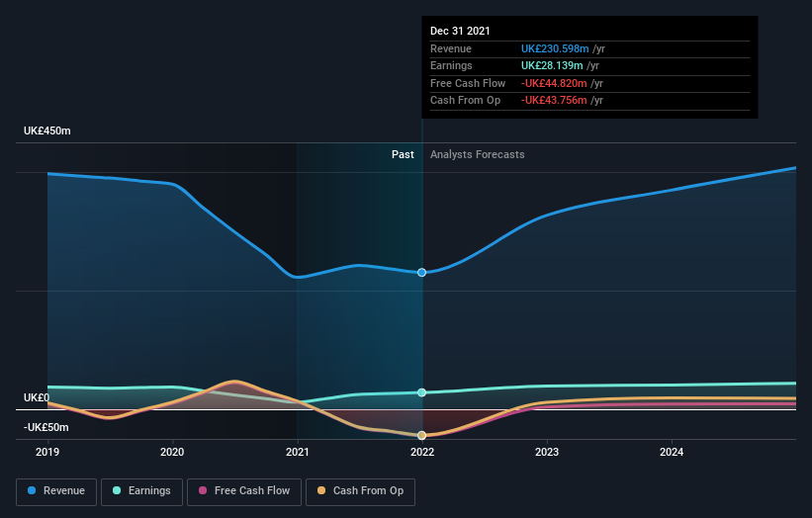Image resolution: width=812 pixels, height=518 pixels.
Task: Click the 2019 x-axis label
Action: [x=47, y=453]
